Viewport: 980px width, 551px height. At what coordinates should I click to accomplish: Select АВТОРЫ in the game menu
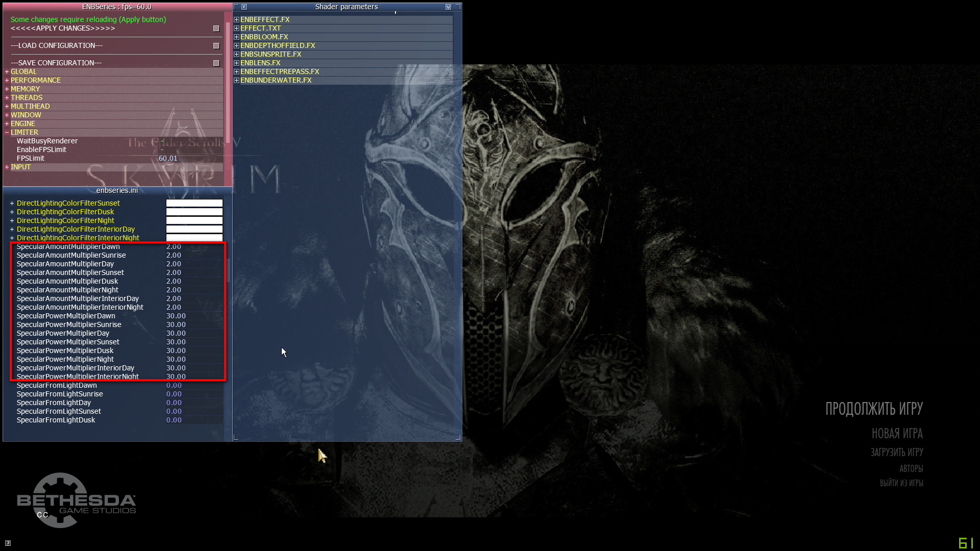(x=911, y=468)
